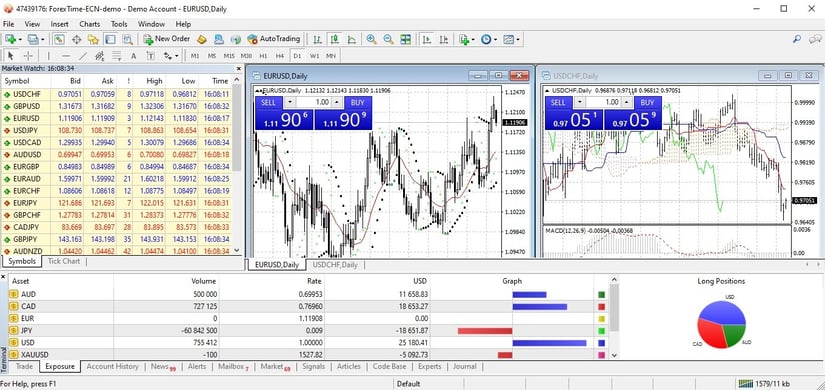Switch timeframe to H1

264,55
